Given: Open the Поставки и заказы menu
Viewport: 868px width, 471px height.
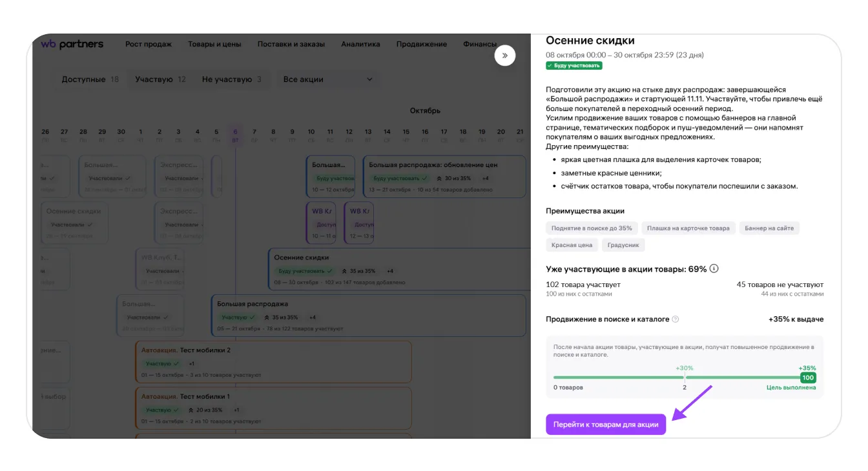Looking at the screenshot, I should pyautogui.click(x=291, y=45).
